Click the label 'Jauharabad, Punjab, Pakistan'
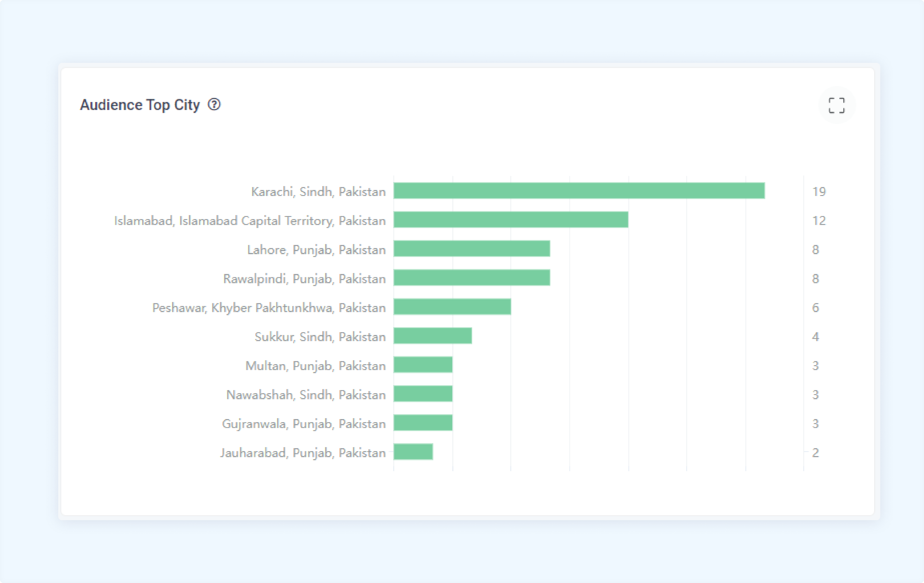 coord(303,453)
